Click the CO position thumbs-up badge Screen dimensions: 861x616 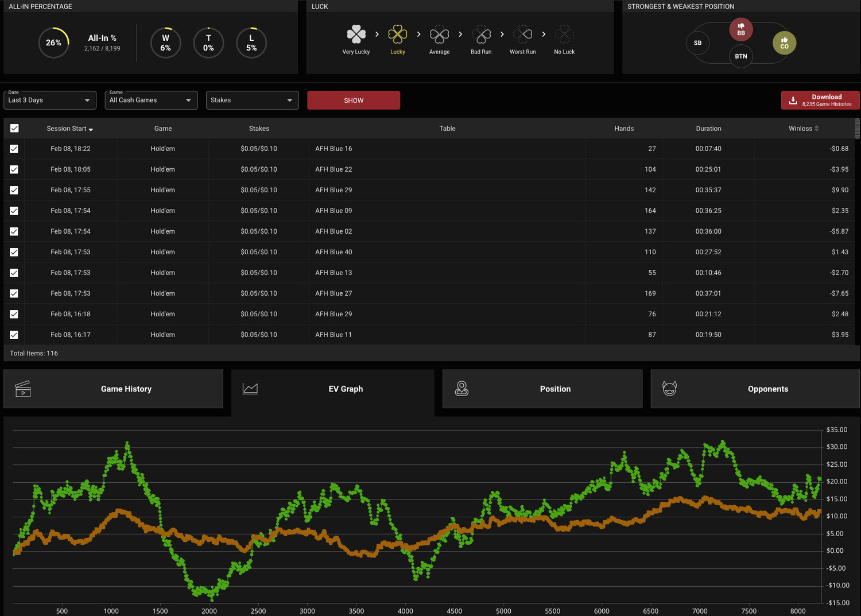pyautogui.click(x=784, y=43)
